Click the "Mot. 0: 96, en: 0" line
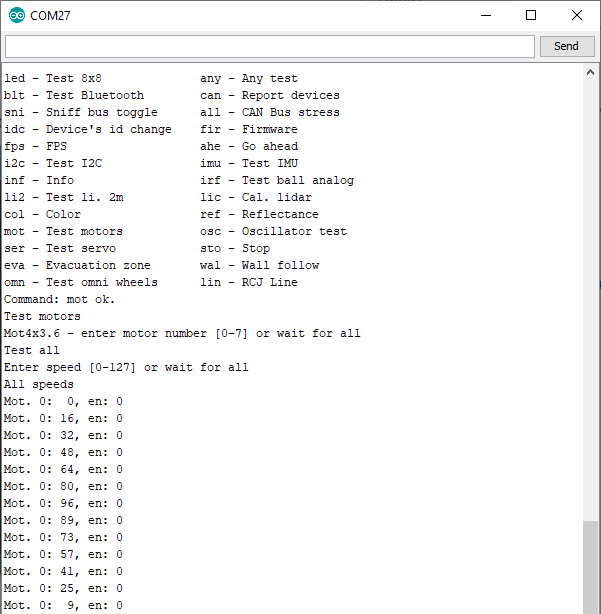 point(63,503)
